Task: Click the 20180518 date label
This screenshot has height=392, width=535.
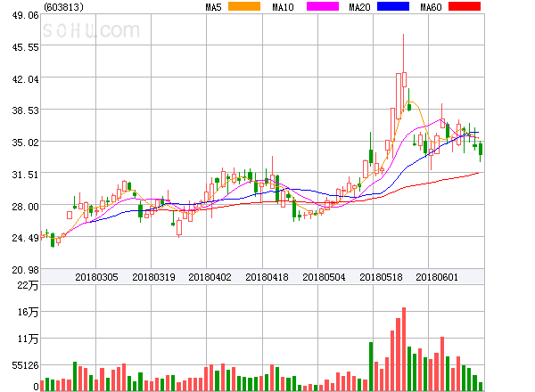Action: pyautogui.click(x=381, y=277)
